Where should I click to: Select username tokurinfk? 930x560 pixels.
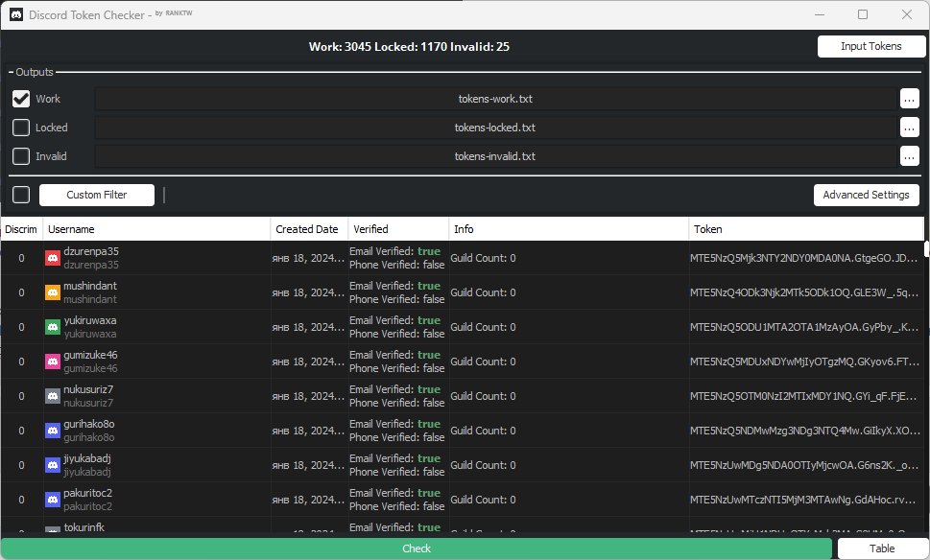click(84, 526)
